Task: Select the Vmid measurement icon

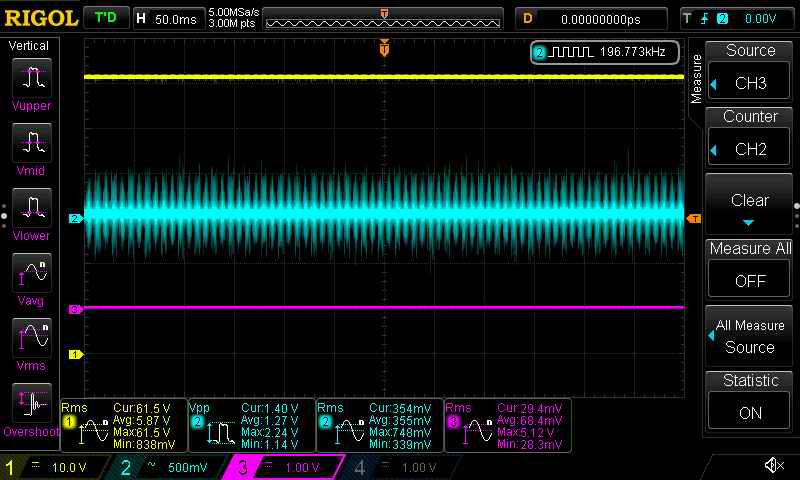Action: 32,143
